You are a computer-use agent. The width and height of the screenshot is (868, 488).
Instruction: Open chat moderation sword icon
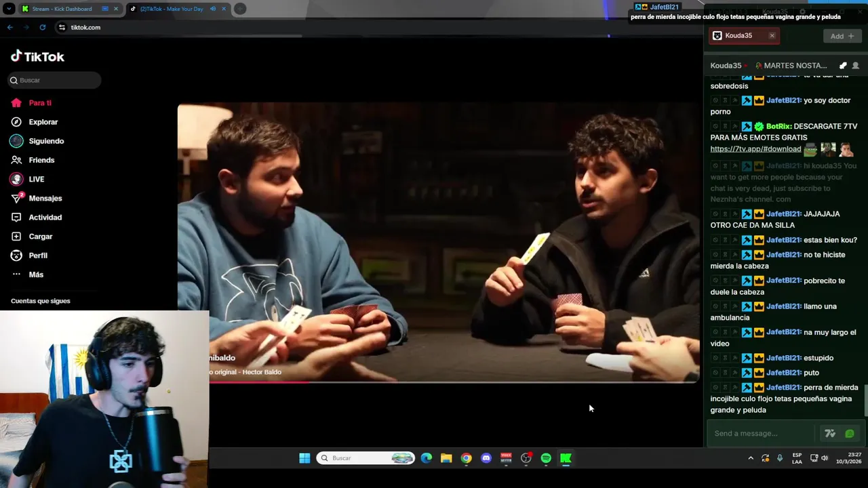[x=843, y=66]
